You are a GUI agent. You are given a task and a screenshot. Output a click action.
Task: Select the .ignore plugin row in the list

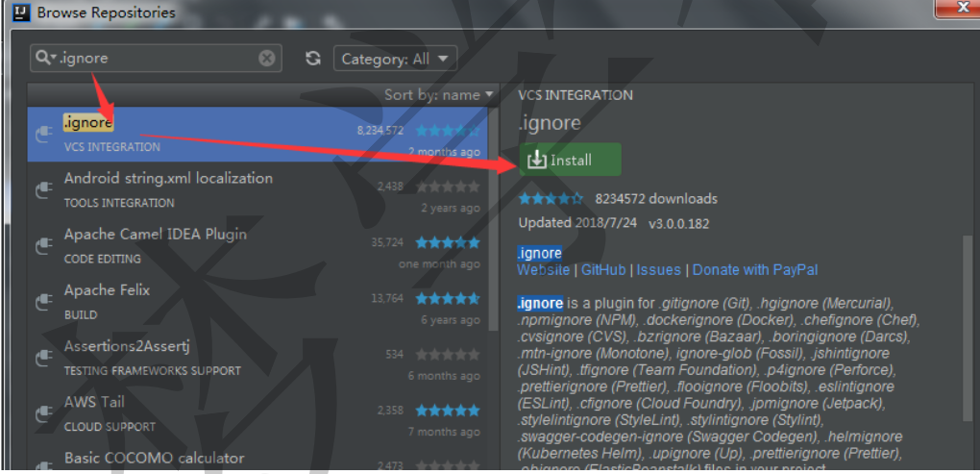tap(257, 134)
